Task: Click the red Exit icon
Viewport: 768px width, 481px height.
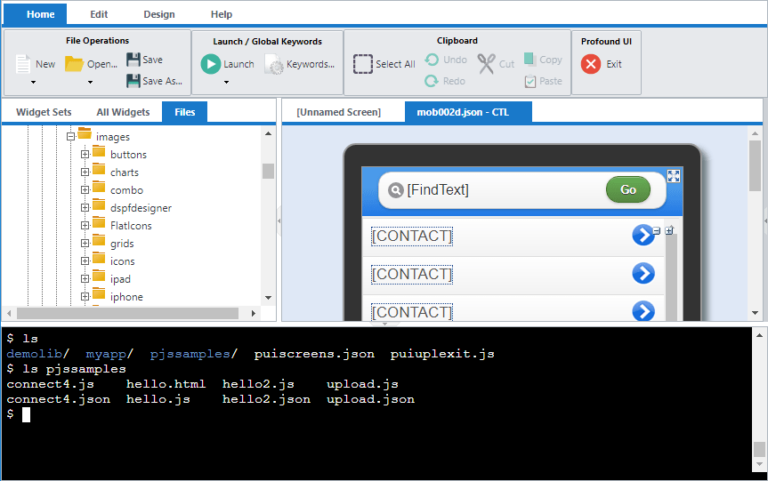Action: point(591,64)
